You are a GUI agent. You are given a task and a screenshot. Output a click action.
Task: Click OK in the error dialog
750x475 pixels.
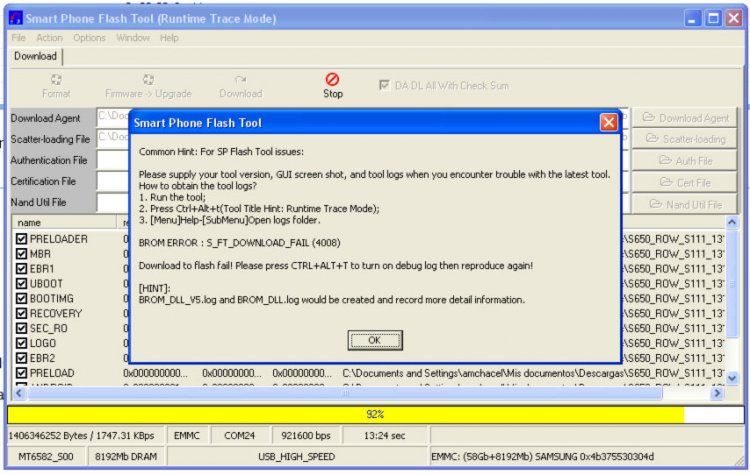click(x=375, y=340)
